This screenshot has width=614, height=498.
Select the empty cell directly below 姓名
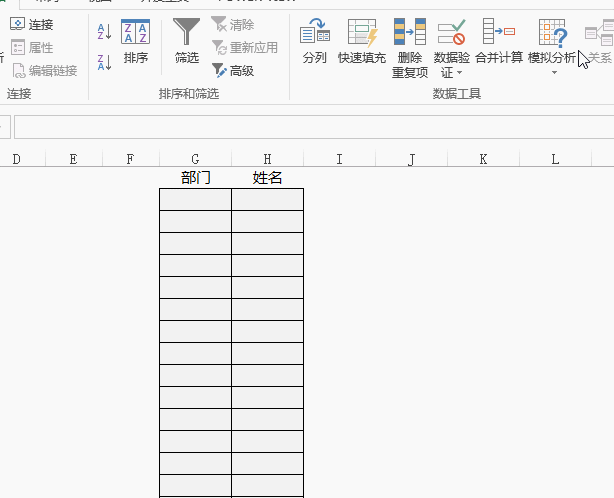(x=267, y=199)
